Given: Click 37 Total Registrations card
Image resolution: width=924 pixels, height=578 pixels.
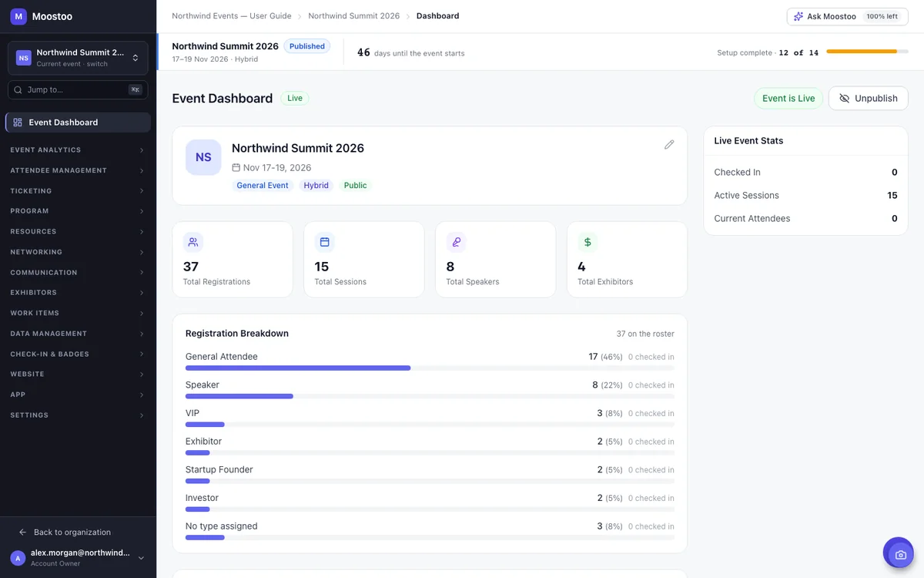Looking at the screenshot, I should coord(233,260).
